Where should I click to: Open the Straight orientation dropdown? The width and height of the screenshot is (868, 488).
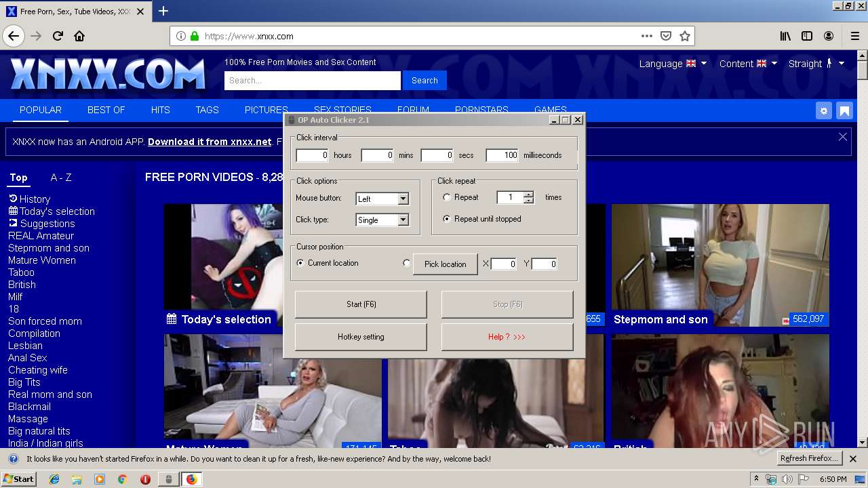(816, 64)
